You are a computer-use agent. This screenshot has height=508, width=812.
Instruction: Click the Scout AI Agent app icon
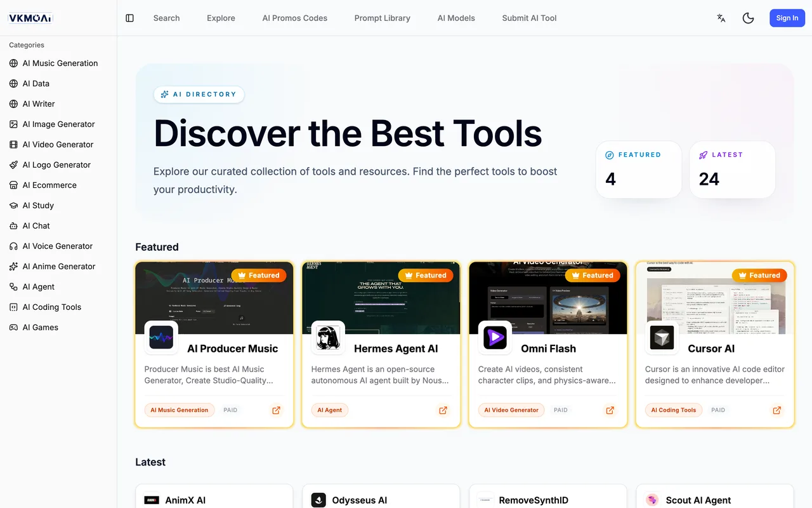(x=652, y=500)
